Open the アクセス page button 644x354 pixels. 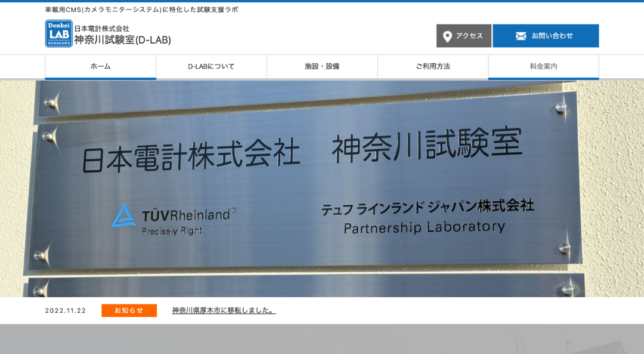(x=464, y=36)
